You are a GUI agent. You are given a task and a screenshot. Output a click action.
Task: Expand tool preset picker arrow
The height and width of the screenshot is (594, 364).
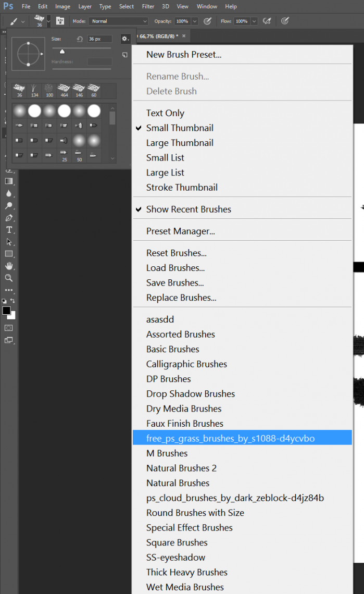[23, 21]
